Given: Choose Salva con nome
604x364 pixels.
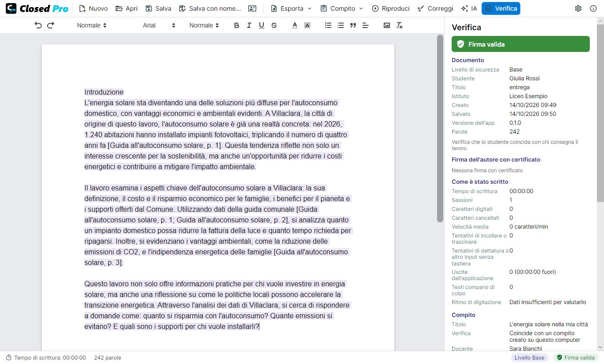Looking at the screenshot, I should click(210, 8).
